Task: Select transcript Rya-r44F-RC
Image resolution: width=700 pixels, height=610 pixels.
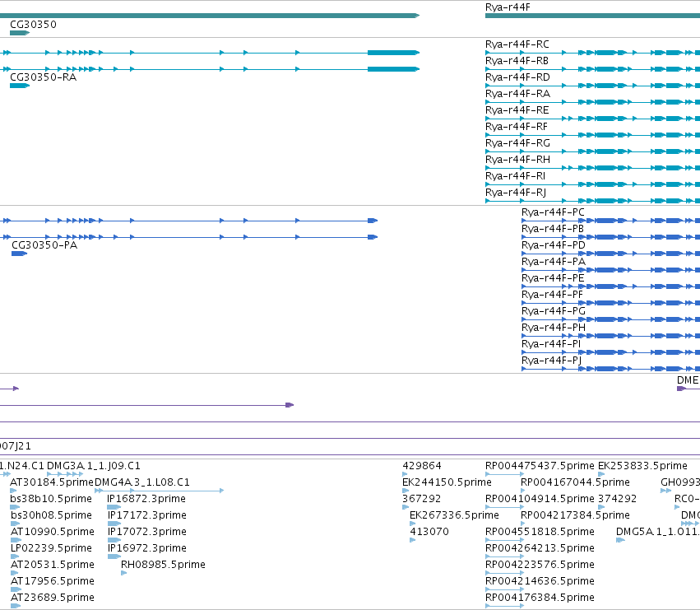Action: click(x=517, y=44)
